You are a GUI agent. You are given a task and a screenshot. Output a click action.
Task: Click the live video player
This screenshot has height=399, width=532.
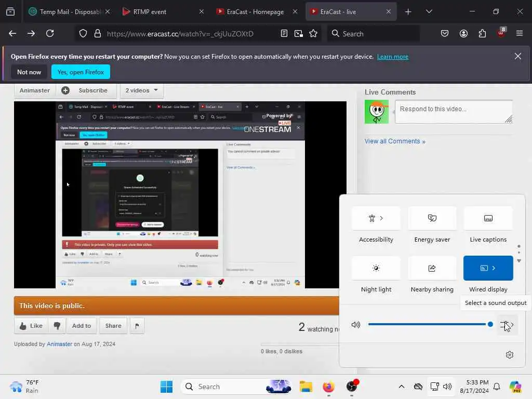(x=180, y=195)
